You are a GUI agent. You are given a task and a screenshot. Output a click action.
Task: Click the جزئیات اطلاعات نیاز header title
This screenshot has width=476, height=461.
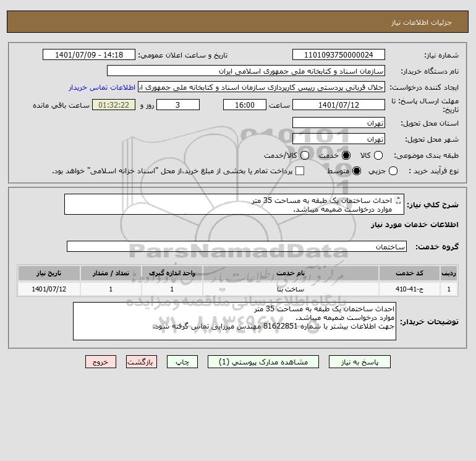coord(421,22)
